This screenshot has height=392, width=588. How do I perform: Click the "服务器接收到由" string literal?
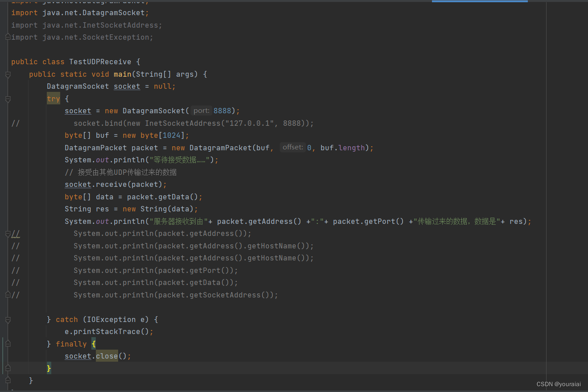click(179, 221)
